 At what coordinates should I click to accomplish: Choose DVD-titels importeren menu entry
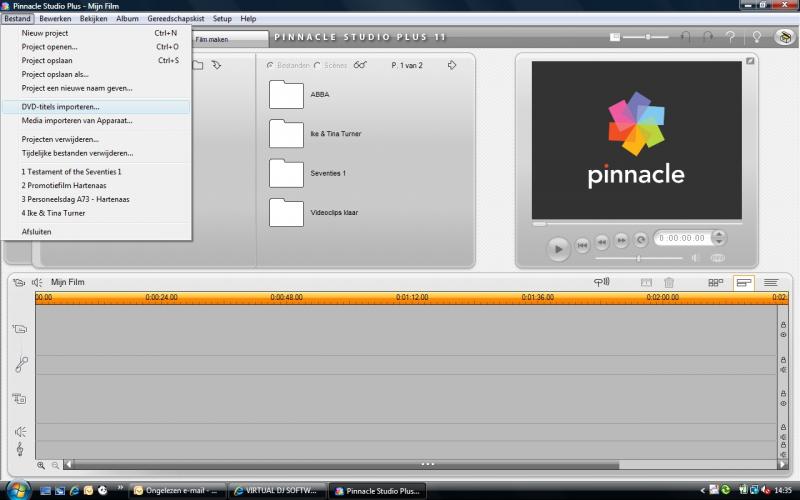click(96, 107)
